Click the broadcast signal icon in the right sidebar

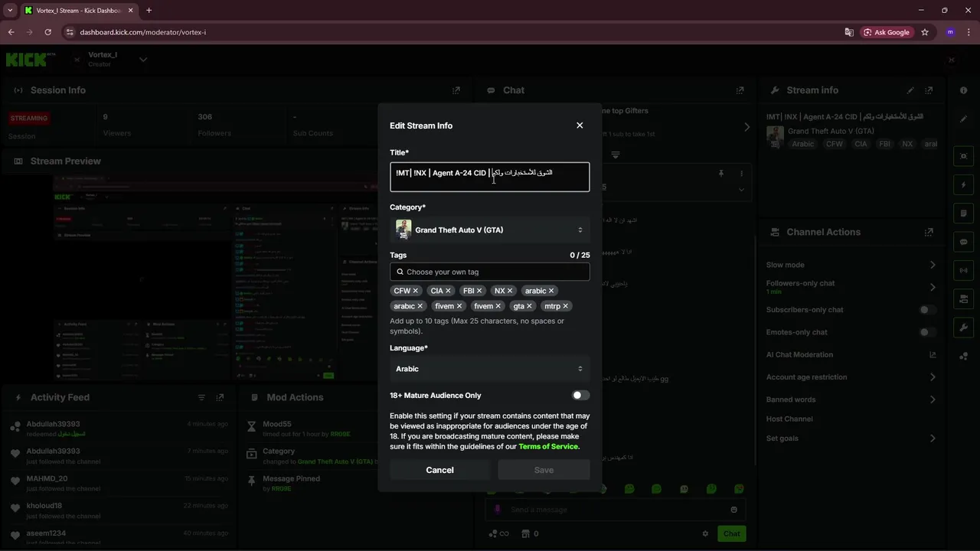point(963,270)
